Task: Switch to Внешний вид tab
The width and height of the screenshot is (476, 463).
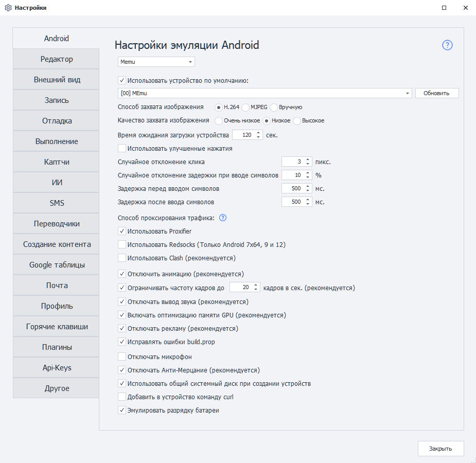Action: pos(56,80)
